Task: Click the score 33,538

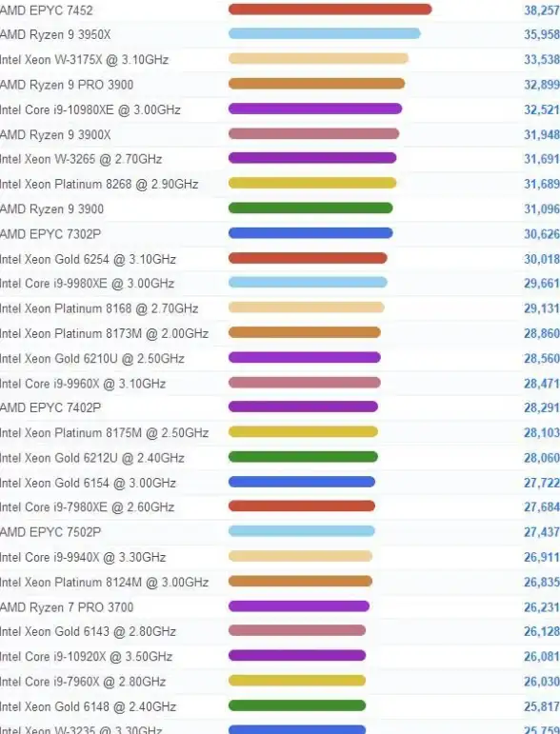Action: [x=542, y=59]
